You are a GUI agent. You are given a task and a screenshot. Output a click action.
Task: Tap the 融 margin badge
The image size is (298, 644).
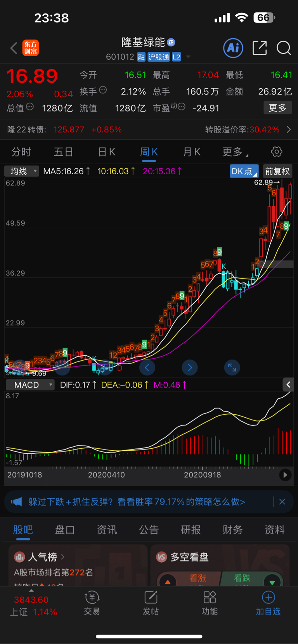click(141, 57)
